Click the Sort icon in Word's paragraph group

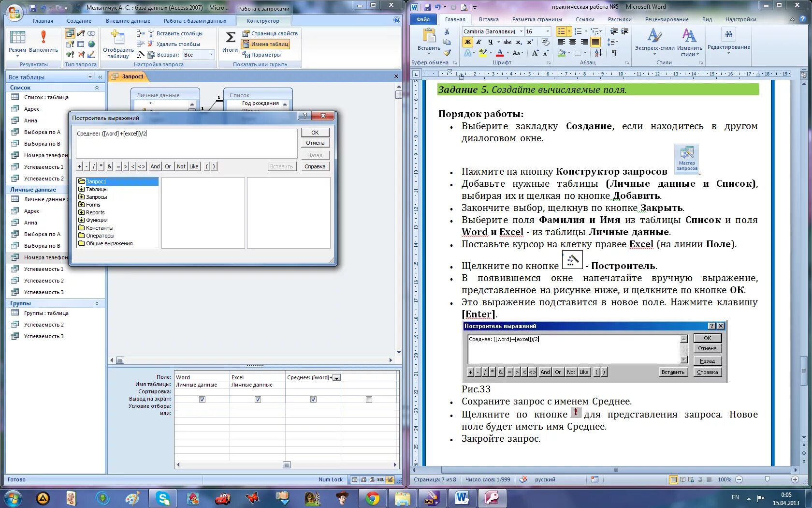598,53
